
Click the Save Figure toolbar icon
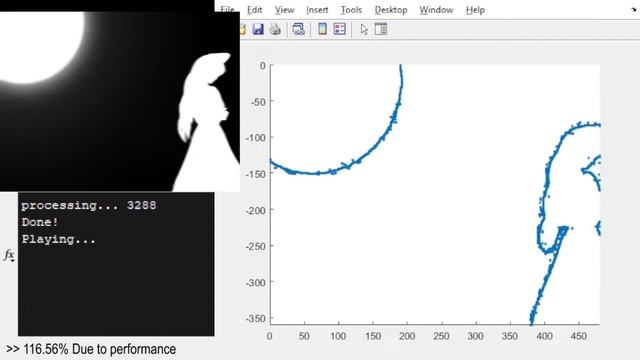click(258, 29)
